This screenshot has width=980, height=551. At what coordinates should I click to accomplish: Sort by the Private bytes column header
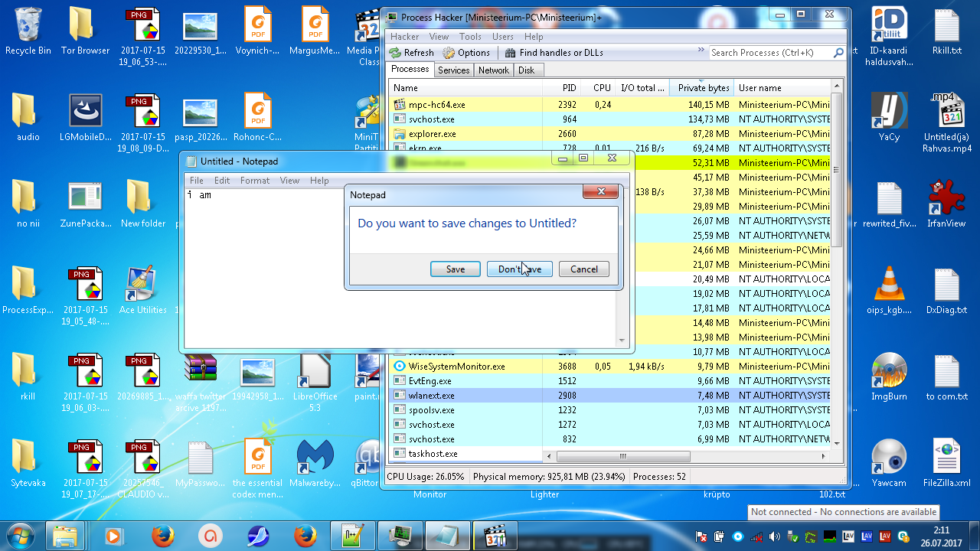click(x=703, y=88)
